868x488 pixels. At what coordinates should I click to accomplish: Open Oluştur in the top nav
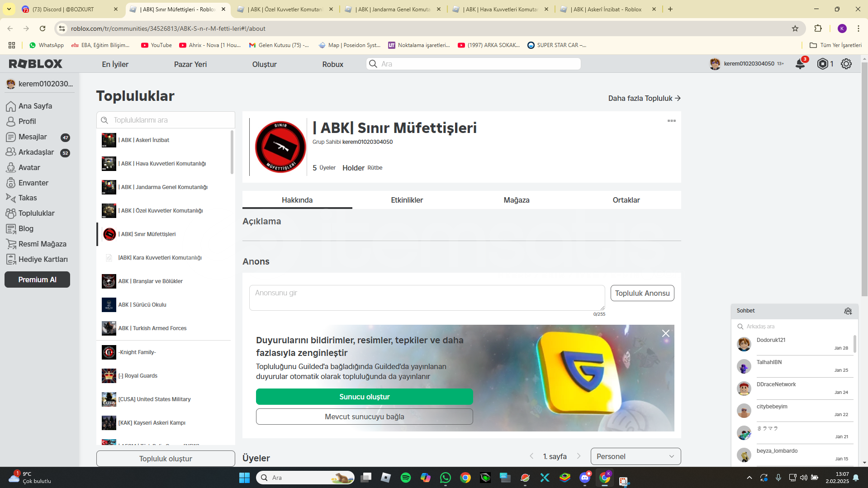point(264,64)
